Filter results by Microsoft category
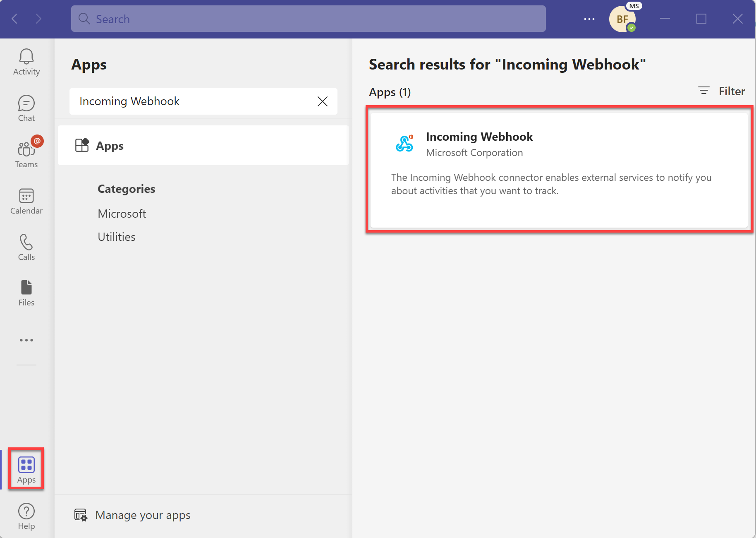This screenshot has width=756, height=538. [122, 214]
